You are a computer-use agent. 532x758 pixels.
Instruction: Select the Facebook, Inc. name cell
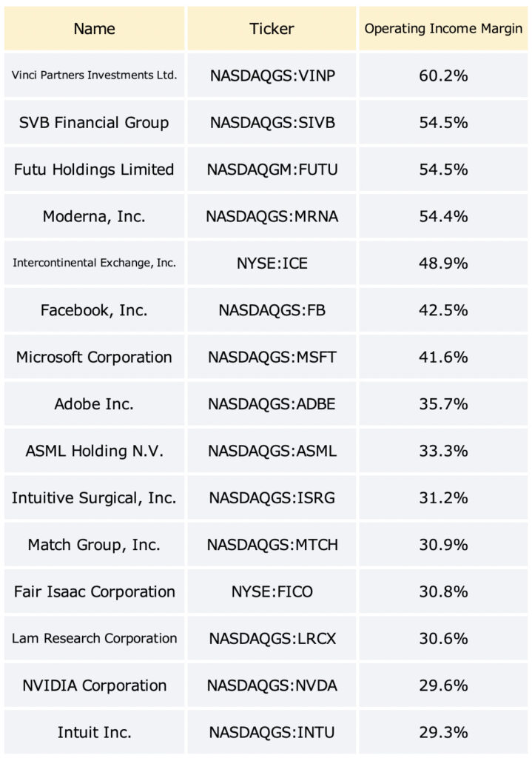pos(94,310)
